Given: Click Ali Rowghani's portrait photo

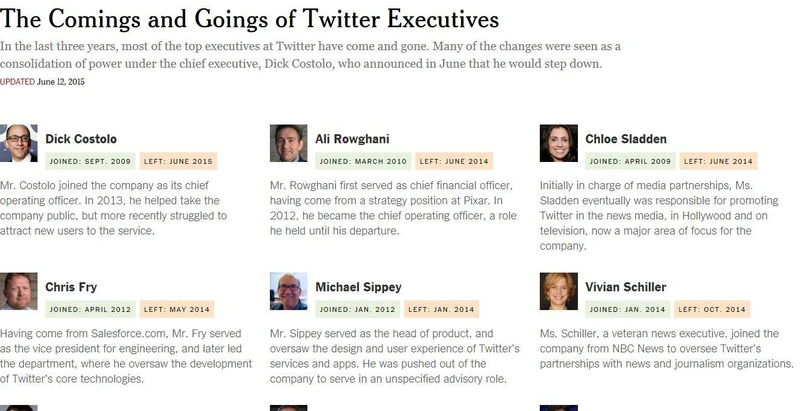Looking at the screenshot, I should 289,143.
